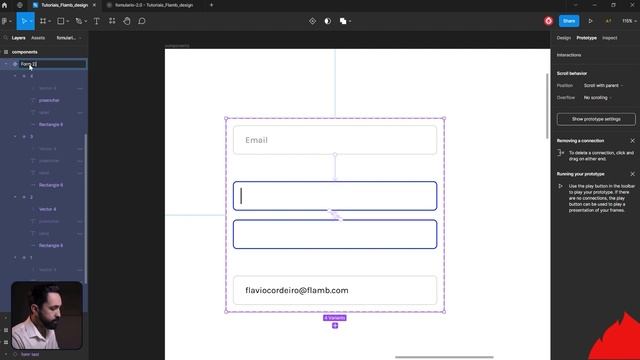640x360 pixels.
Task: Switch to the Design tab
Action: point(564,38)
